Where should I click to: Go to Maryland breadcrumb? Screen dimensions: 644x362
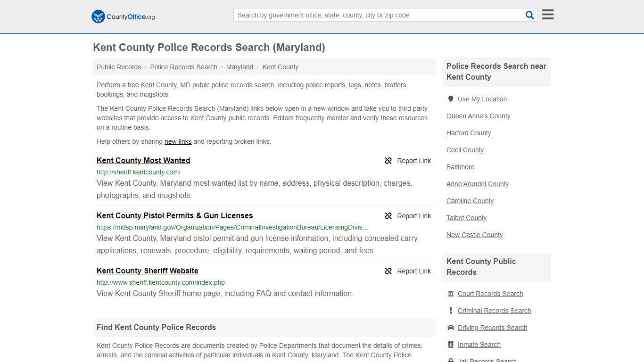239,67
